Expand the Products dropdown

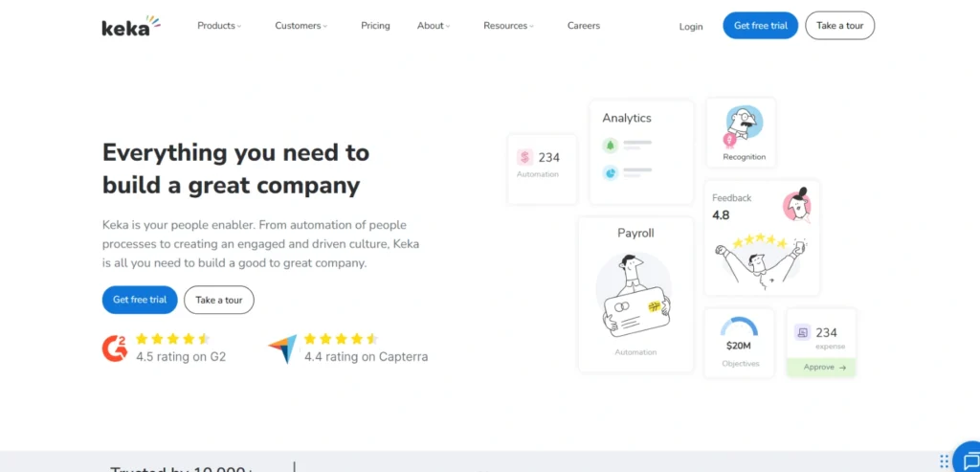[219, 26]
